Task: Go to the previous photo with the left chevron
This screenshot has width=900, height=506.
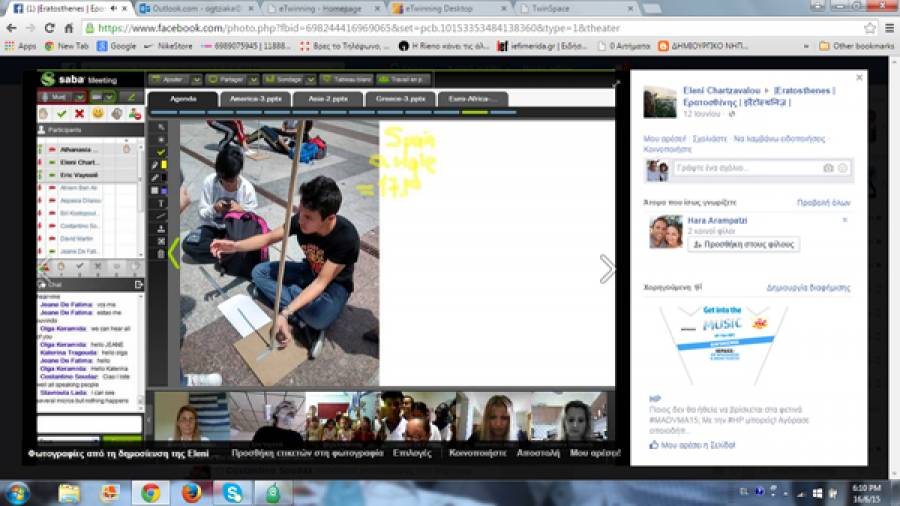Action: click(x=173, y=253)
